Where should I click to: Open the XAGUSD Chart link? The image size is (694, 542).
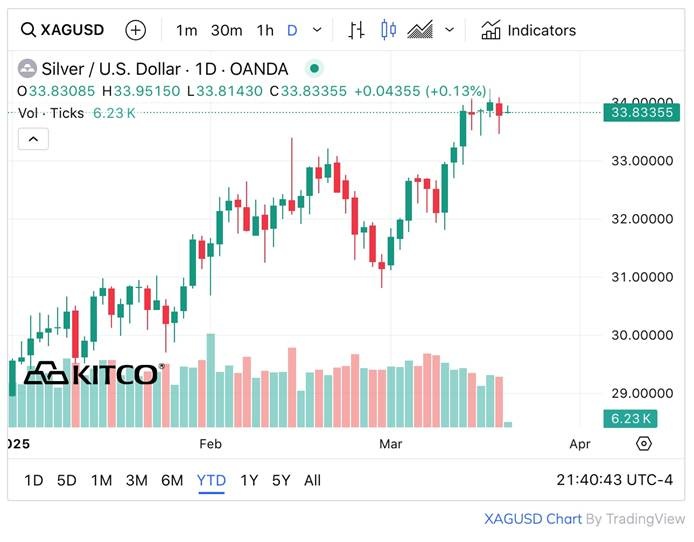click(532, 518)
